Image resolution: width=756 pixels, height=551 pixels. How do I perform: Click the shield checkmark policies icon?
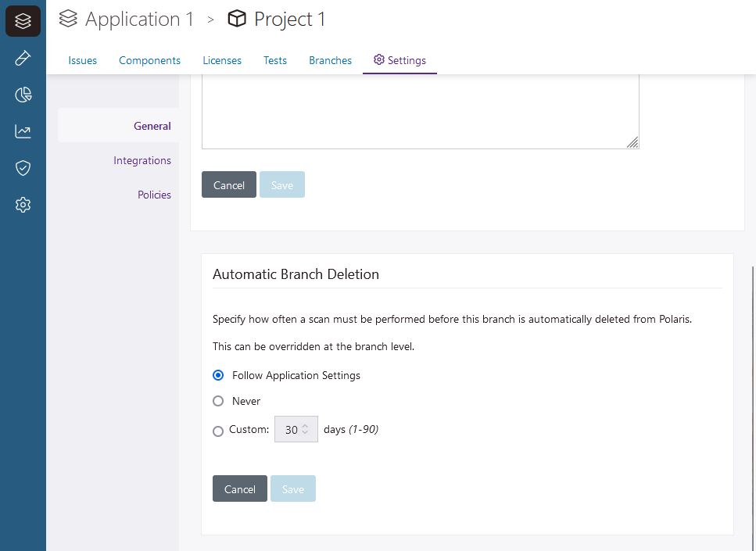pyautogui.click(x=23, y=168)
